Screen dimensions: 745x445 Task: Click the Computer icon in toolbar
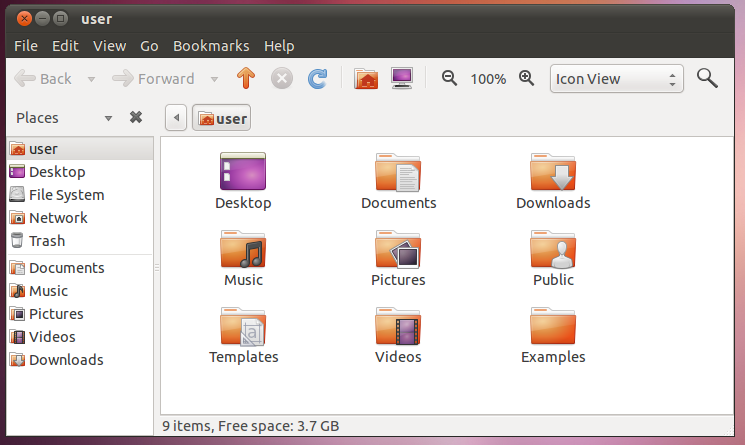[x=401, y=79]
